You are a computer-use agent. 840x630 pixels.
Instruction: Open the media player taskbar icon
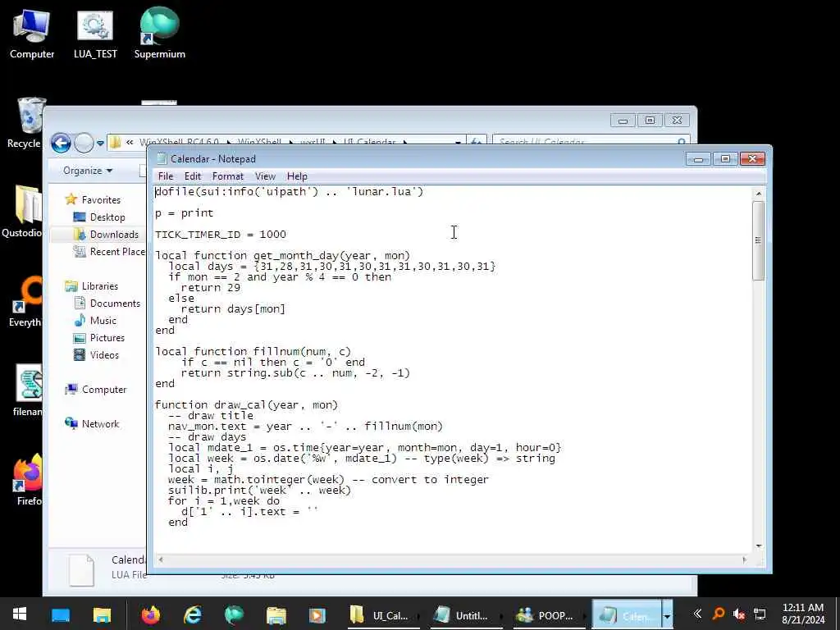click(x=317, y=614)
